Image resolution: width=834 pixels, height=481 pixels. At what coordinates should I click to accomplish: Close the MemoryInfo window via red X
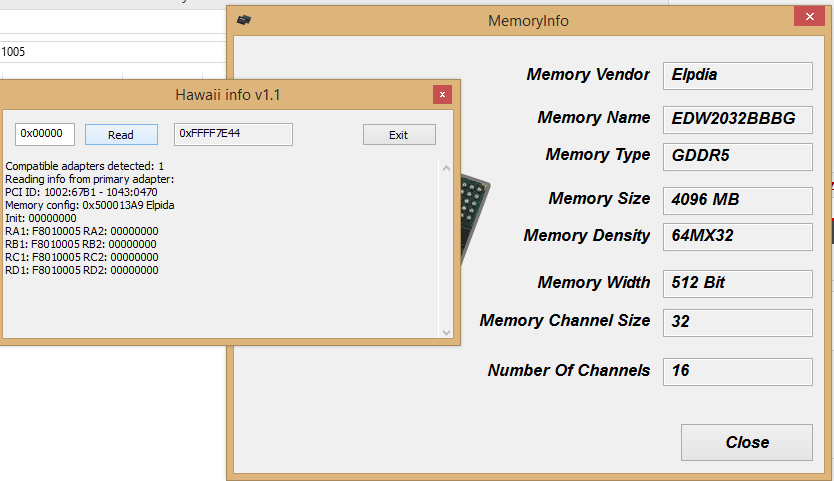(x=809, y=16)
